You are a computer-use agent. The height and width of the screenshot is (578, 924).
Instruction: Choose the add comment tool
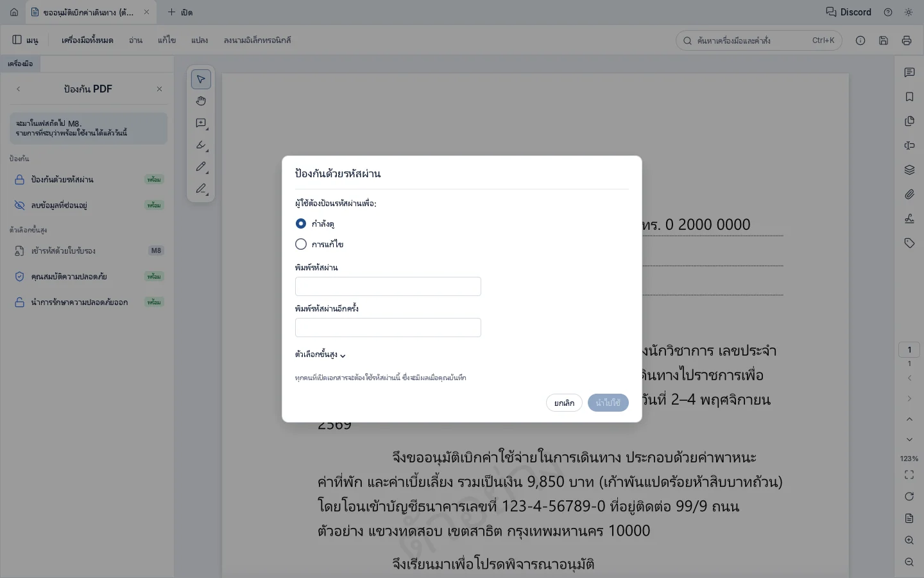[x=201, y=123]
